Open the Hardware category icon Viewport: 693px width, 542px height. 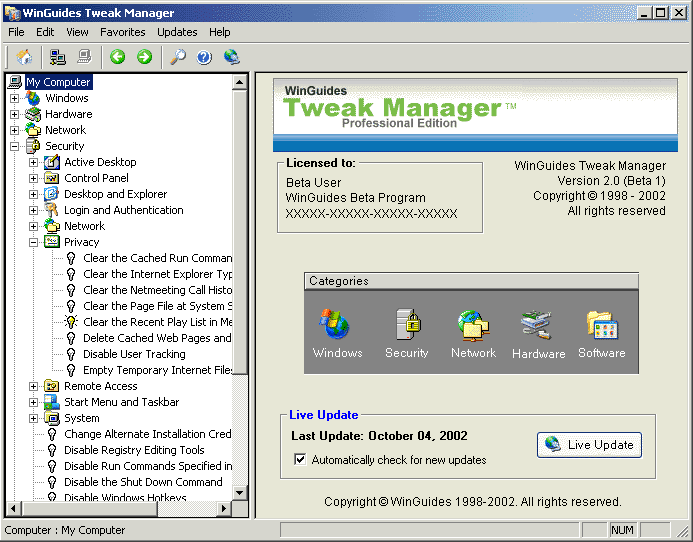point(536,325)
